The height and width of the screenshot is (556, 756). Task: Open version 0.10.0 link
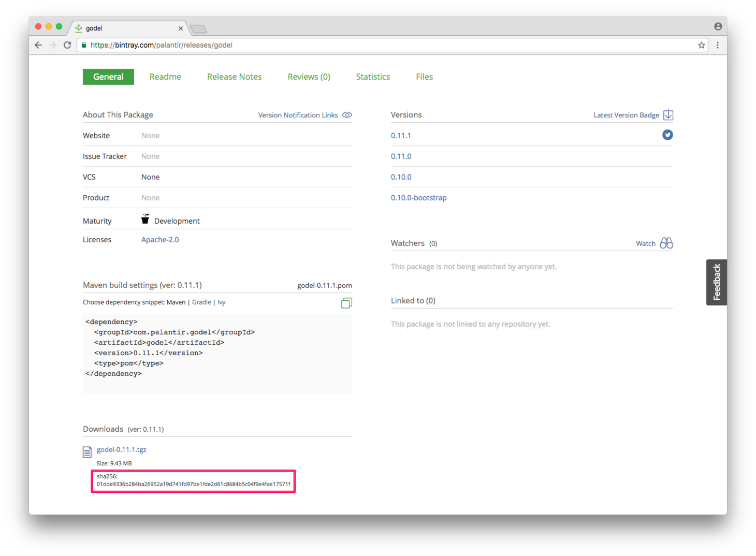click(401, 177)
